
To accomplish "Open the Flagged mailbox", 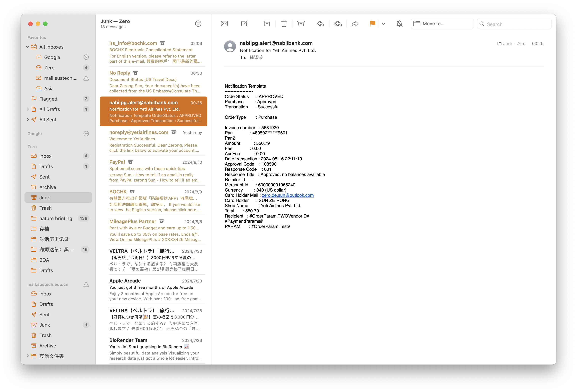I will 48,99.
